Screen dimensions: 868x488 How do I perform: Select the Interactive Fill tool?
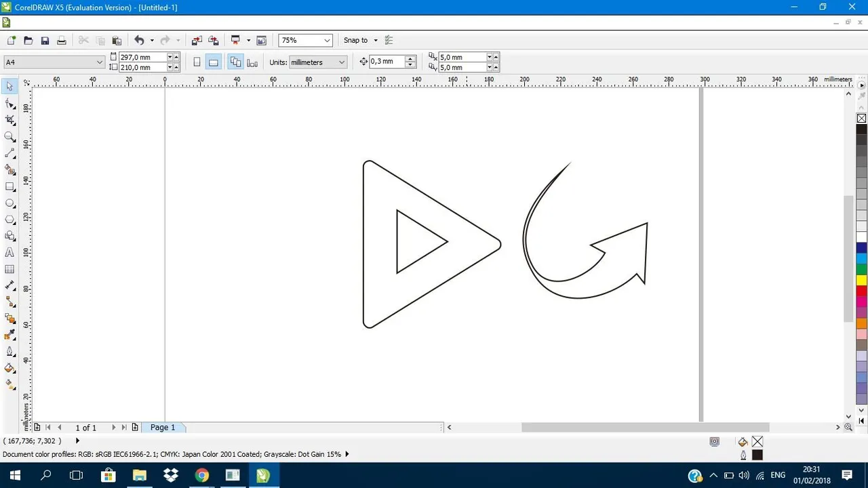tap(9, 384)
